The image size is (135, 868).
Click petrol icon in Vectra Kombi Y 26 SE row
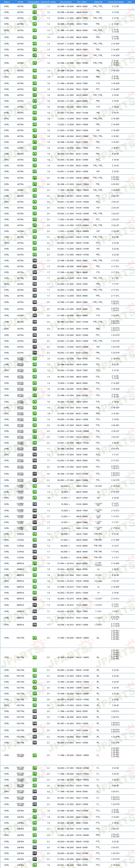35,786
